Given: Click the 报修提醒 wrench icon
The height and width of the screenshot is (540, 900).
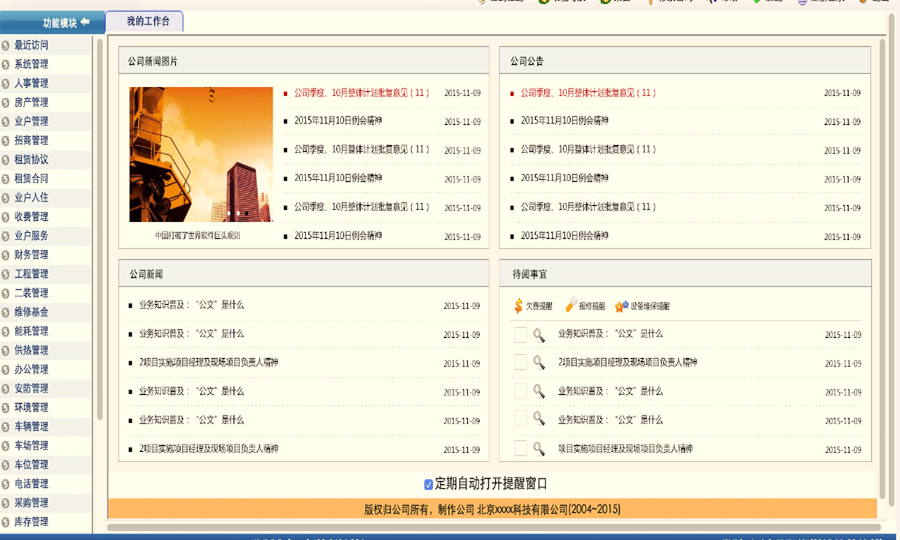Looking at the screenshot, I should [x=570, y=306].
